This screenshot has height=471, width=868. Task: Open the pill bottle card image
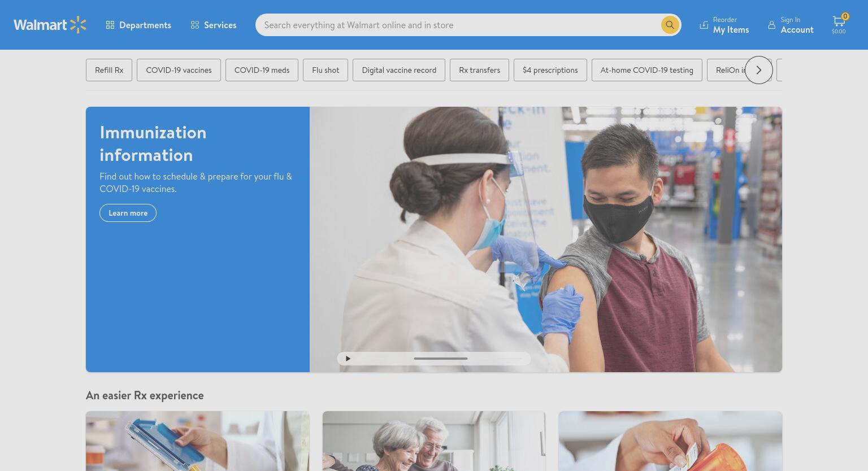[x=670, y=441]
